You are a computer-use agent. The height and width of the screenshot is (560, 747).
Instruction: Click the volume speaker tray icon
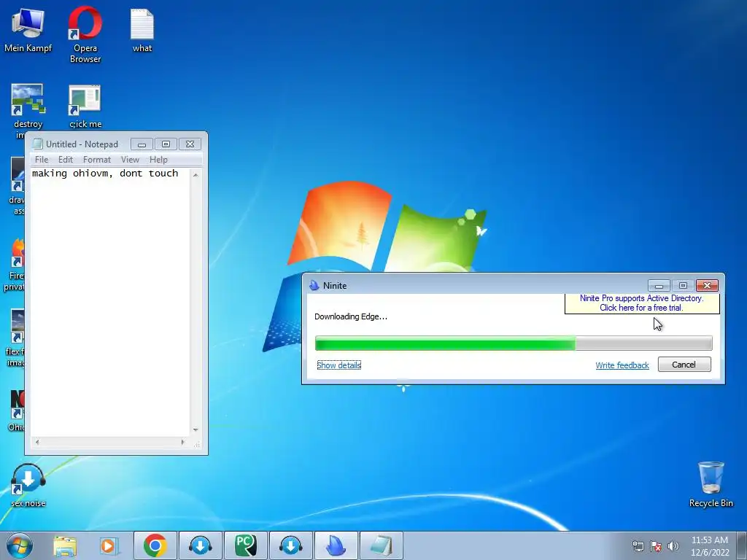pos(673,545)
